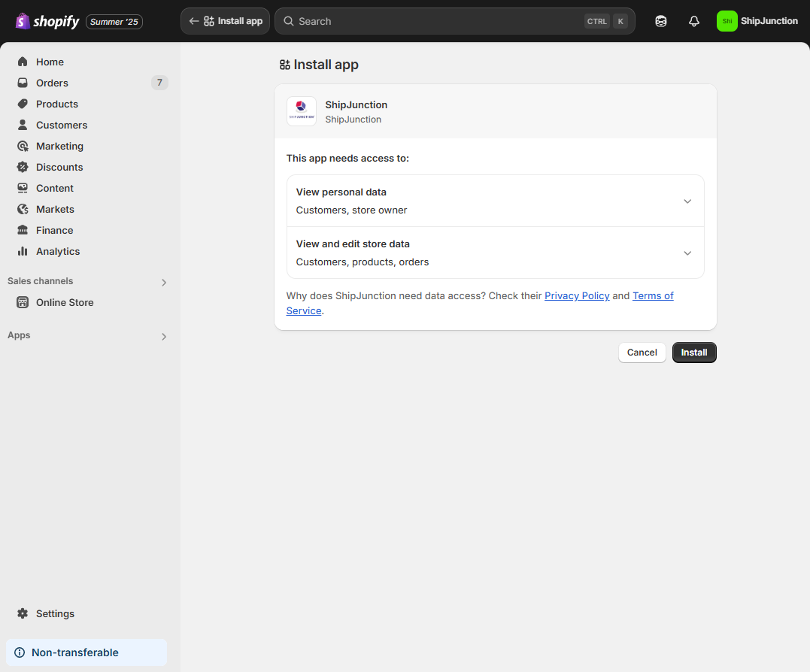Open notifications bell icon
The image size is (810, 672).
(x=693, y=21)
